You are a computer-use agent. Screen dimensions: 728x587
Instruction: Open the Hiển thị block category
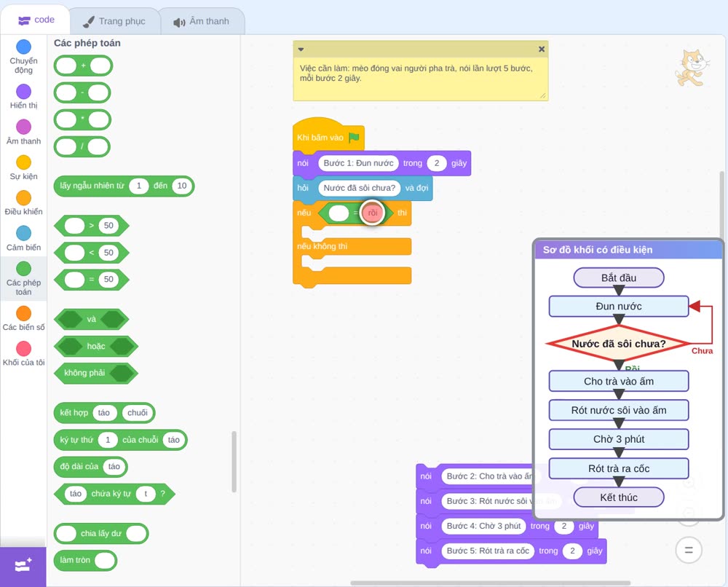point(23,97)
